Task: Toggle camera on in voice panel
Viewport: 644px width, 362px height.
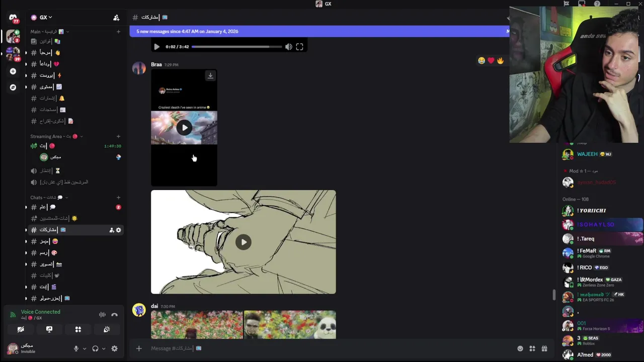Action: tap(21, 329)
